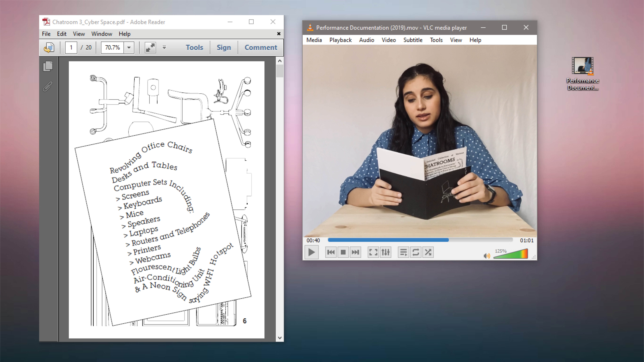
Task: Click the VLC Play button
Action: tap(311, 252)
